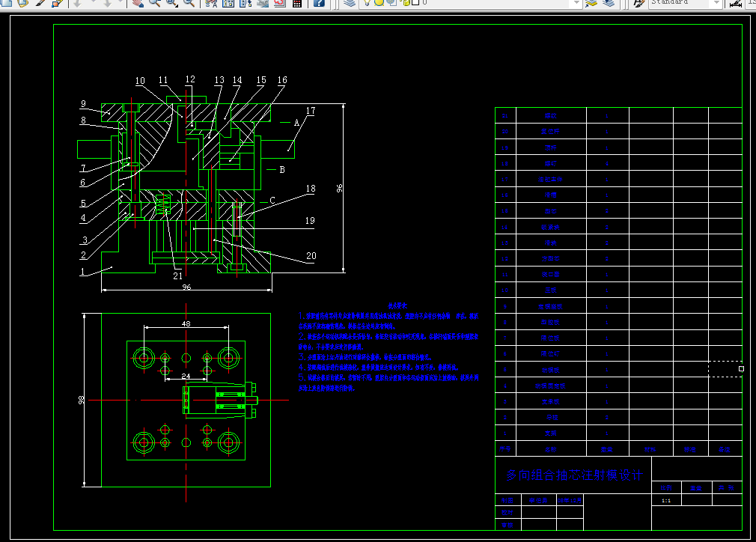Expand the Standard text style dropdown

[716, 2]
